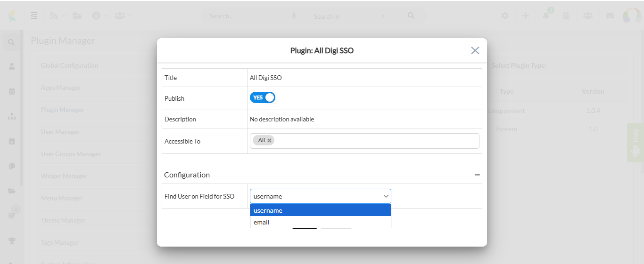
Task: Click the Find User on Field combo box
Action: [x=320, y=196]
